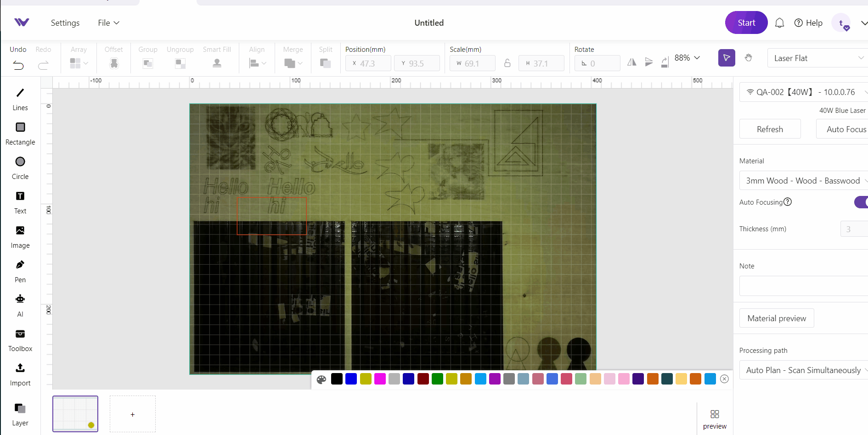The width and height of the screenshot is (868, 435).
Task: Click the Thickness value field
Action: pos(854,229)
